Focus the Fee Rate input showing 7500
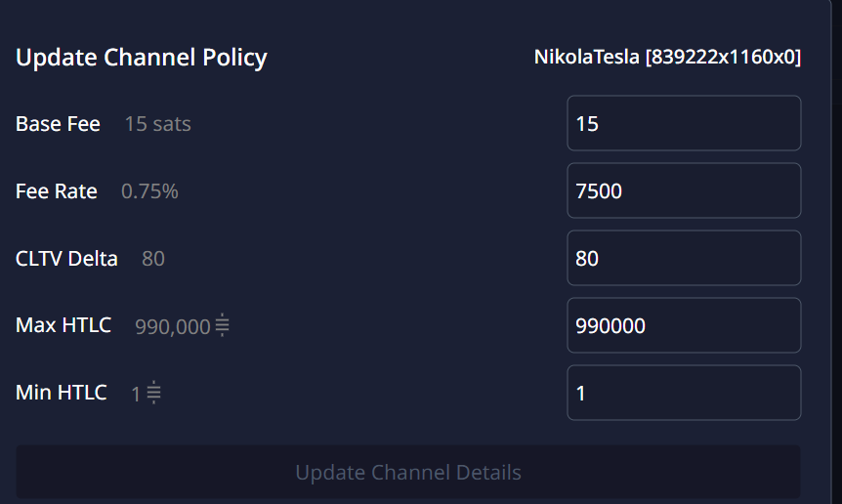 coord(684,190)
